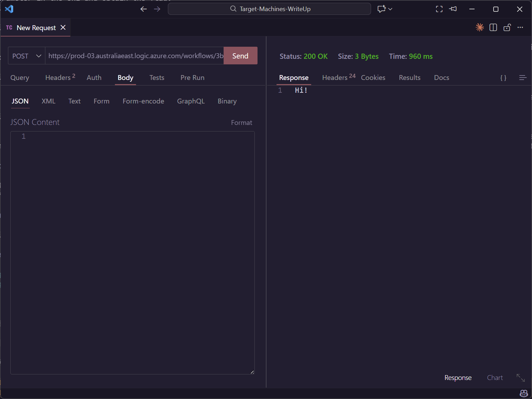Click the Target-Machines-WriteUp search box
Image resolution: width=532 pixels, height=399 pixels.
[x=269, y=9]
